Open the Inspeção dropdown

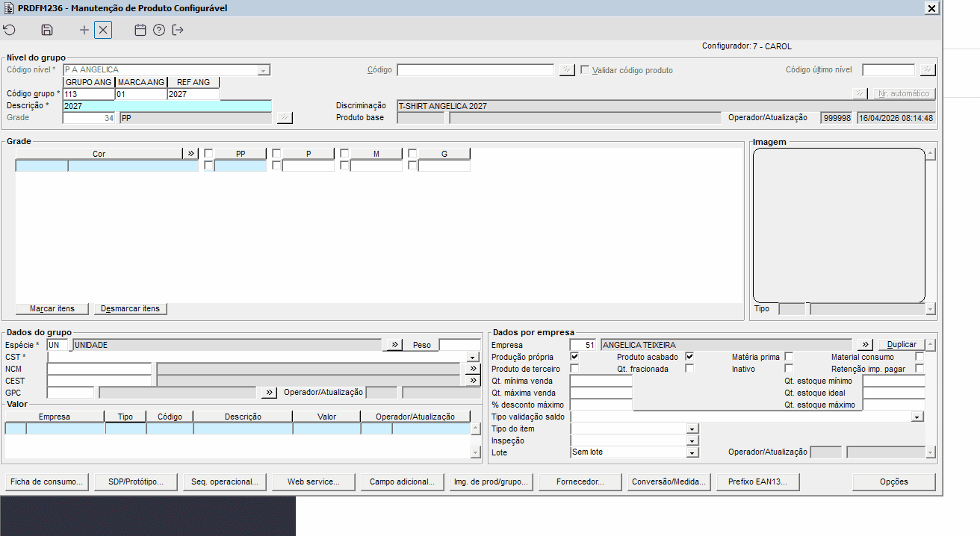pyautogui.click(x=692, y=441)
